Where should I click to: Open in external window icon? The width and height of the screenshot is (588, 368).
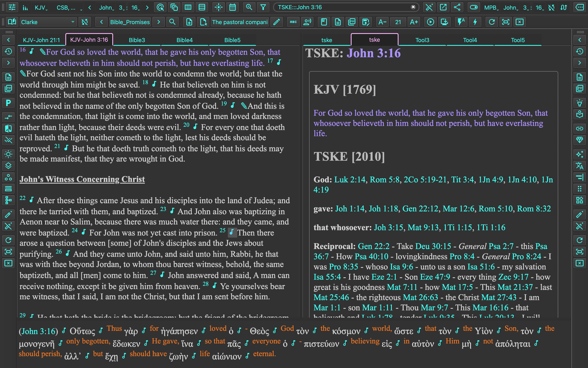(443, 7)
